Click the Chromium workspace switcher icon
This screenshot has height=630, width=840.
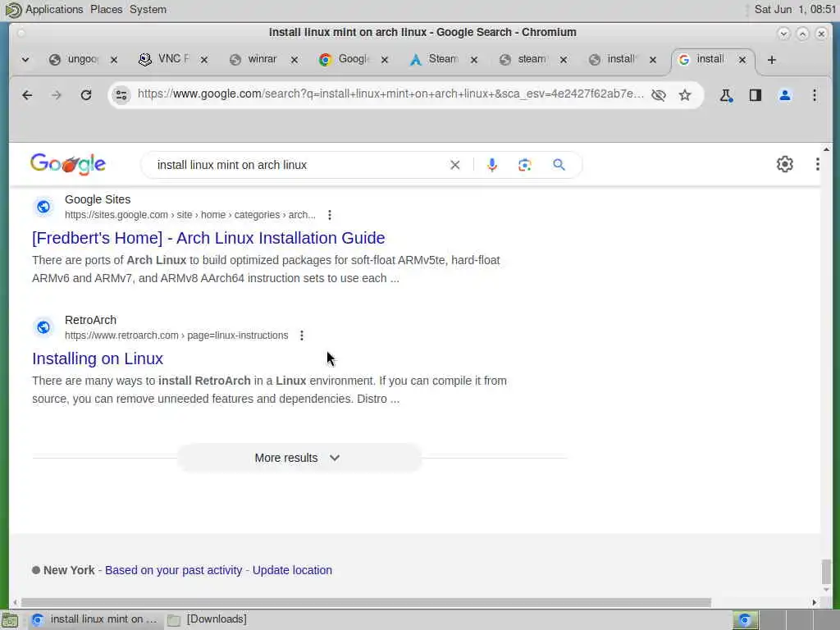(x=745, y=620)
